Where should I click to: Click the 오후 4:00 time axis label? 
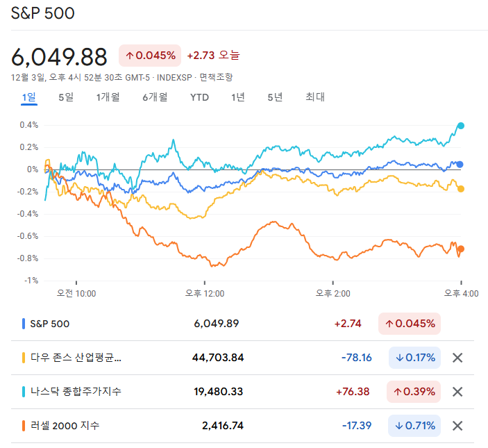461,293
